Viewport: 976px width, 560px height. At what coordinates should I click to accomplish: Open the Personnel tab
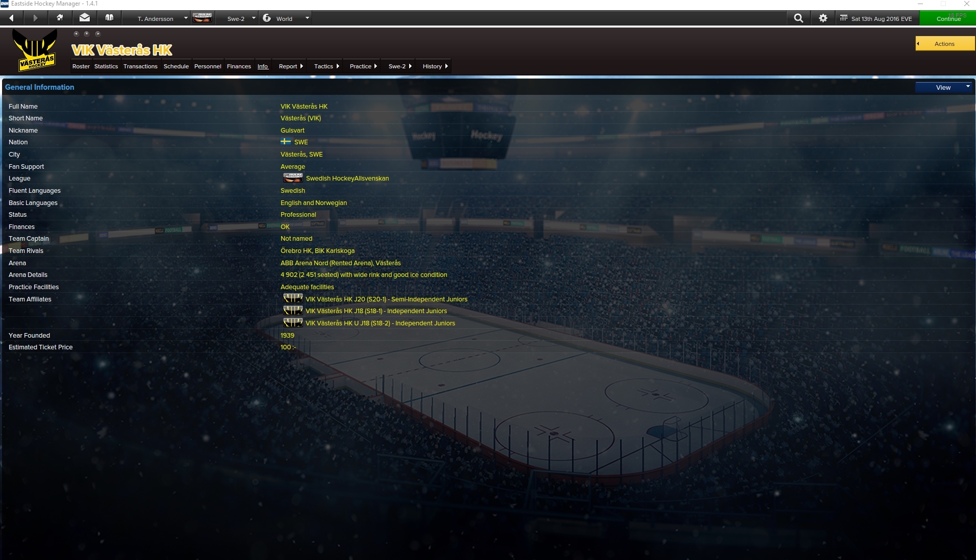coord(208,66)
